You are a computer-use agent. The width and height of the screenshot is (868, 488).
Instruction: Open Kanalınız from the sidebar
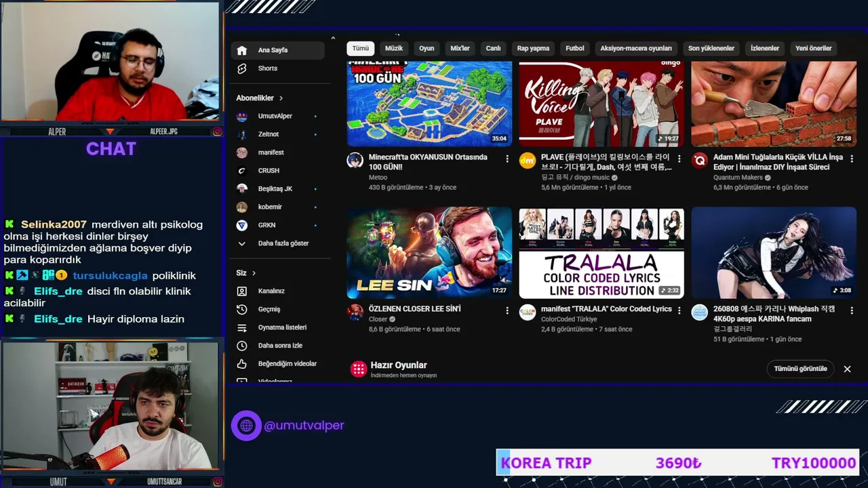pos(278,291)
